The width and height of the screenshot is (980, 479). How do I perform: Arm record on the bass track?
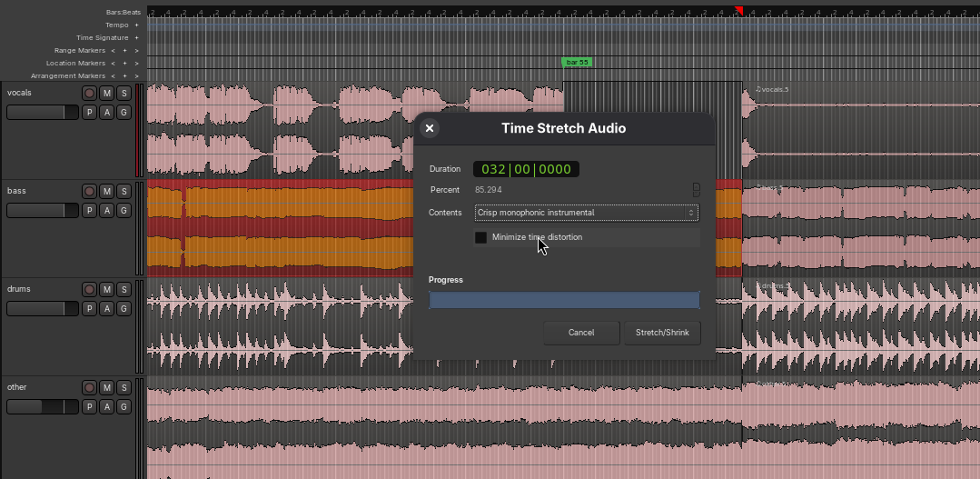click(x=89, y=192)
